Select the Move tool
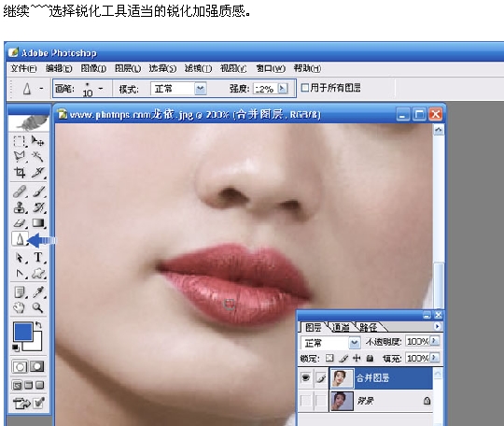 (x=38, y=141)
